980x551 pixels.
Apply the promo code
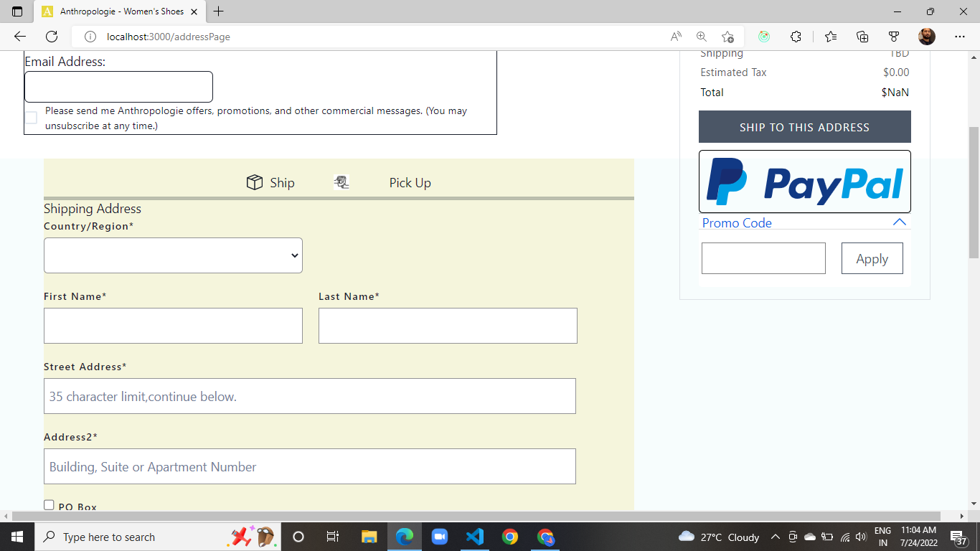click(x=872, y=258)
